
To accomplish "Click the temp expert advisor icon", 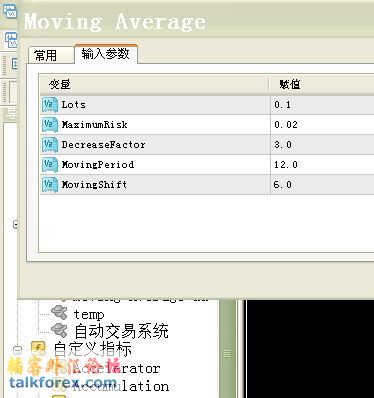I will point(59,313).
